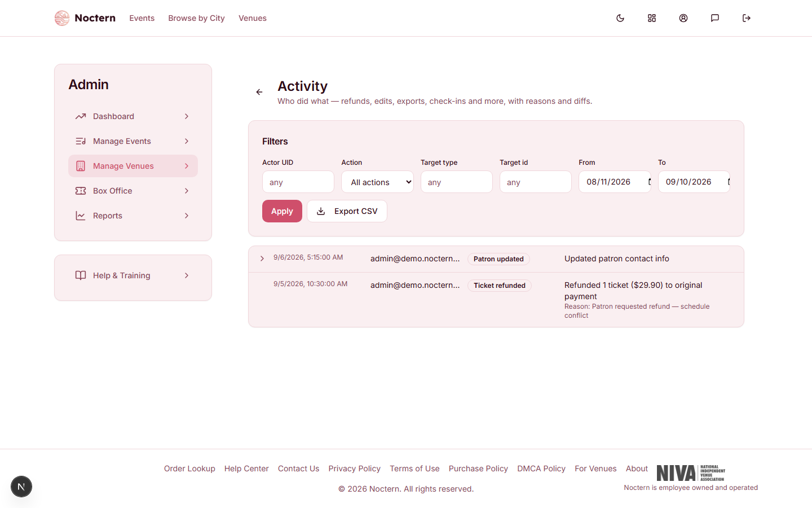Click the admin email in Ticket refunded row

(x=415, y=285)
